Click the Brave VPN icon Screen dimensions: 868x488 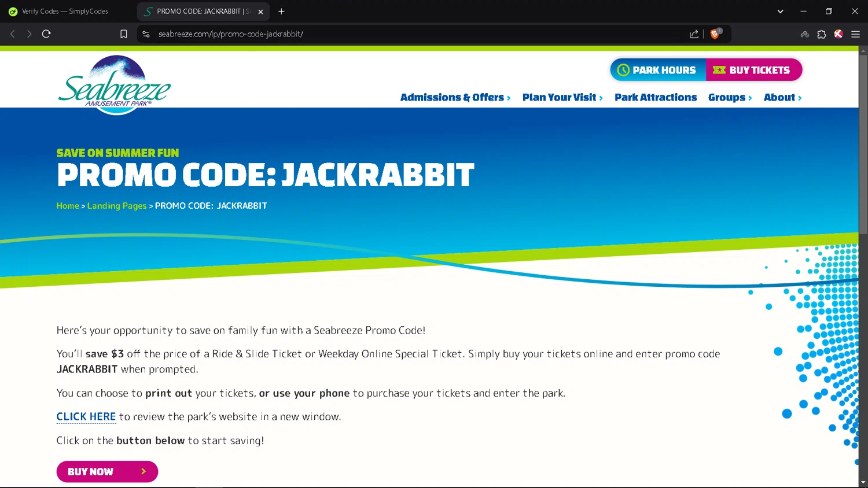click(804, 34)
